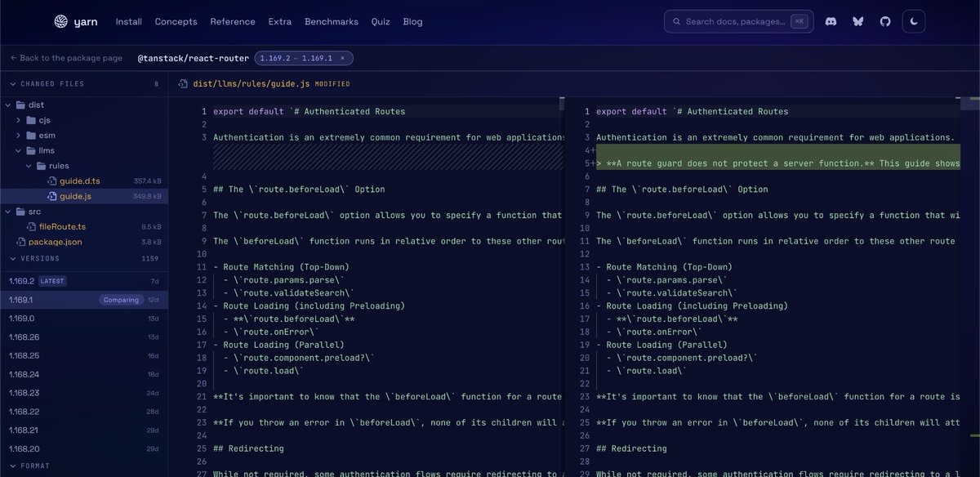Screen dimensions: 980x477
Task: Click the guide.js file icon in tree
Action: point(52,196)
